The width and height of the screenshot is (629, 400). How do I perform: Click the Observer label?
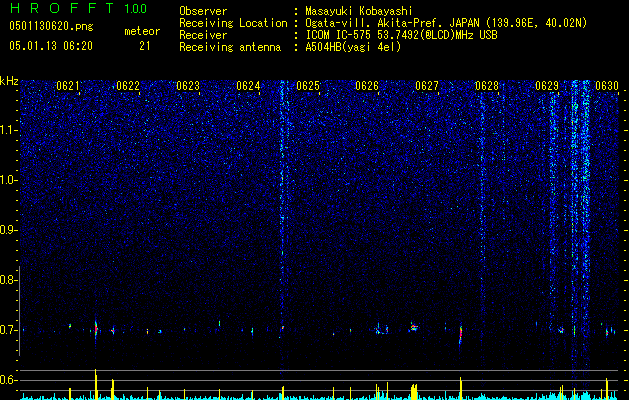pos(203,12)
